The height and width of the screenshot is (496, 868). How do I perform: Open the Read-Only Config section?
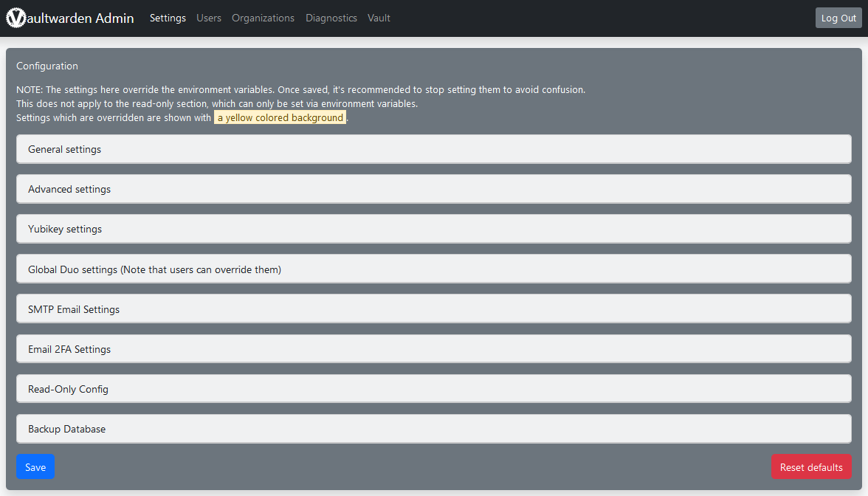click(433, 388)
